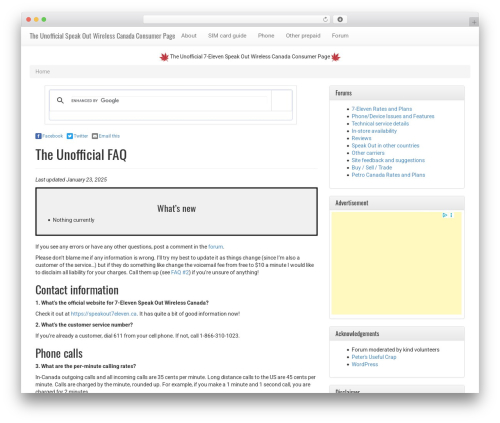Open the Other prepaid menu item

[x=303, y=36]
